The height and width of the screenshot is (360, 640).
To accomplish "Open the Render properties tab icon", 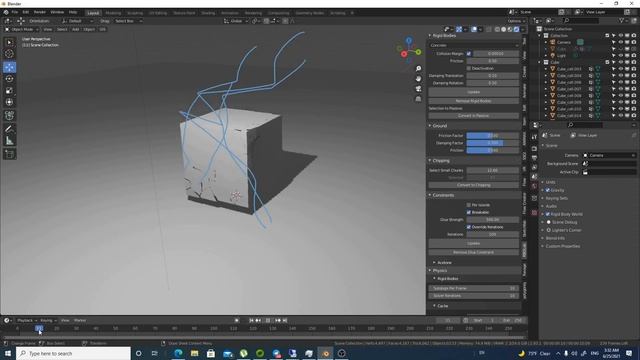I will pos(534,149).
